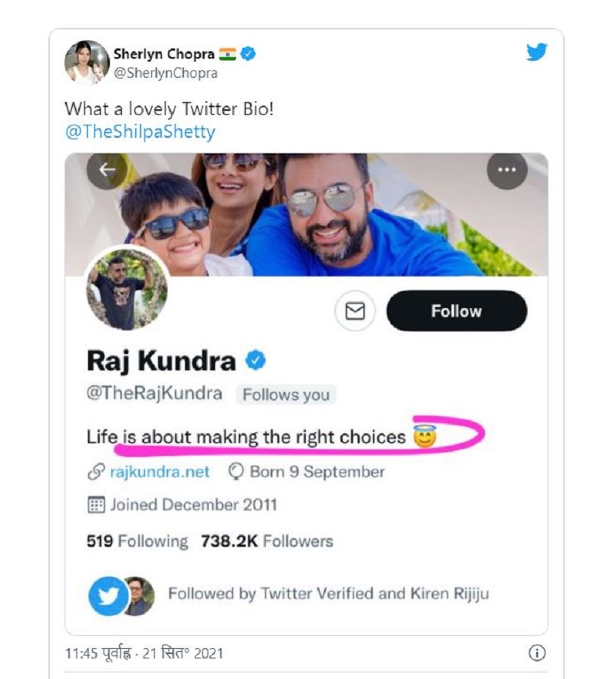Viewport: 616px width, 679px height.
Task: Click the tweet info icon
Action: click(x=537, y=653)
